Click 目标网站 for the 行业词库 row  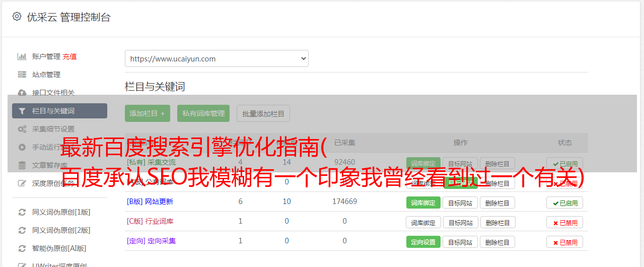pos(461,222)
